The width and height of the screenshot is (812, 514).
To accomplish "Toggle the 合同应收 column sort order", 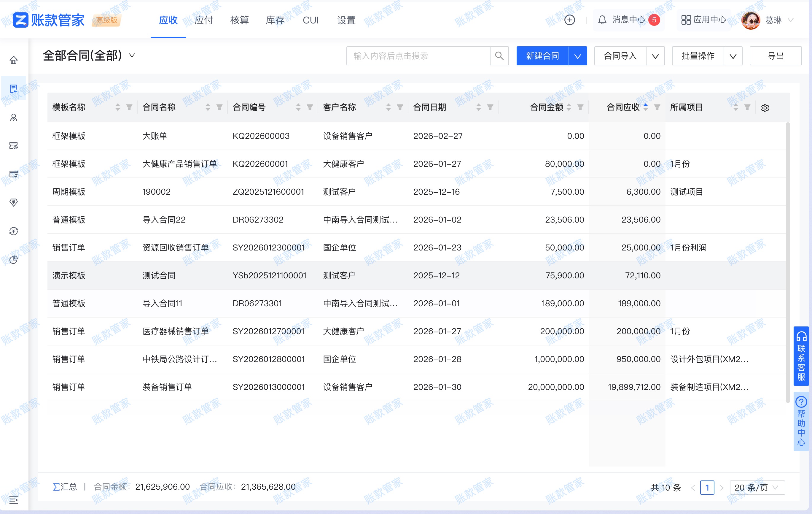I will pos(645,107).
